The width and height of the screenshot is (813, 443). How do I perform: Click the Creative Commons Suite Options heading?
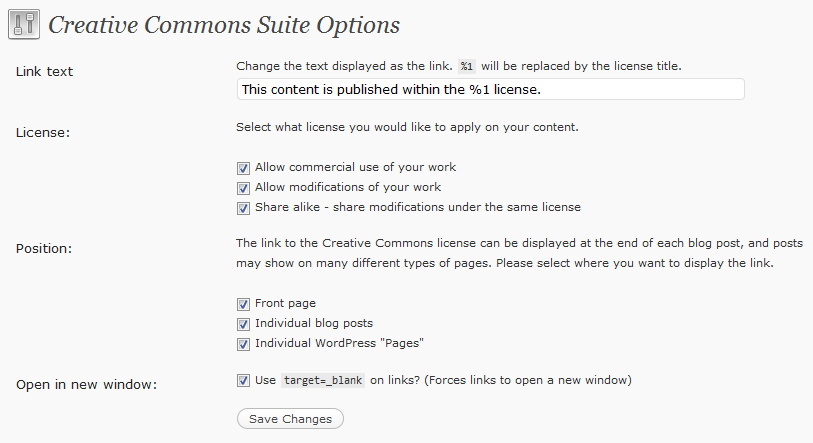coord(224,25)
